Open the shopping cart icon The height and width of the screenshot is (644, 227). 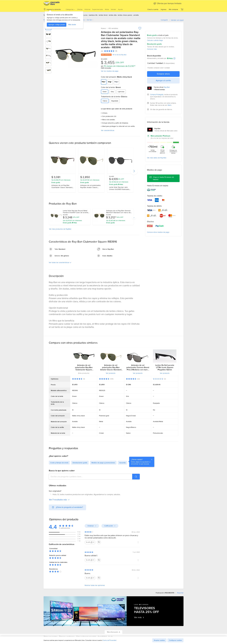(x=182, y=9)
